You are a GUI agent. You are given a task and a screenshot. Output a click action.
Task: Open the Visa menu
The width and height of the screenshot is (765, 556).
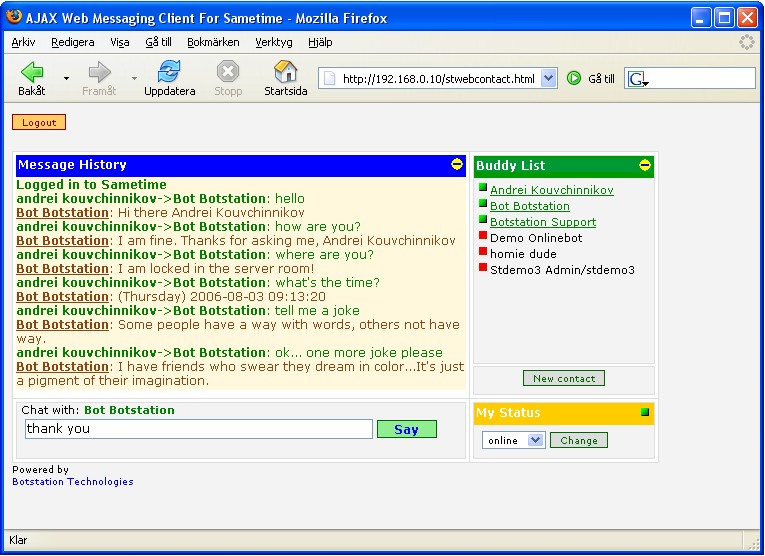(x=120, y=42)
